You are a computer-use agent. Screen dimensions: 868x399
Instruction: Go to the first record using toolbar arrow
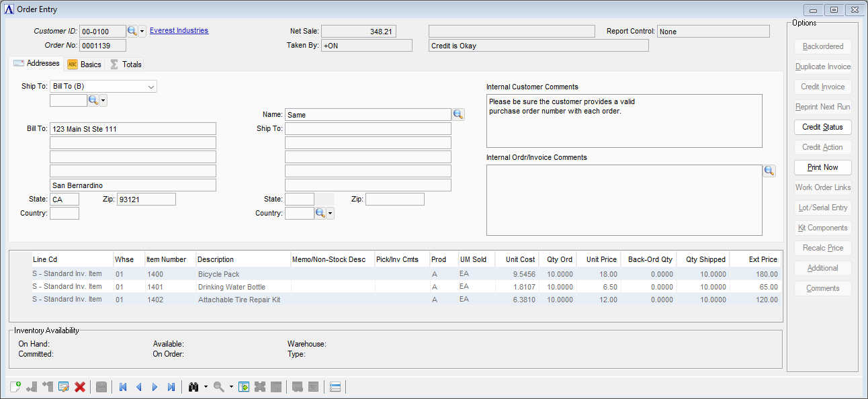pyautogui.click(x=123, y=387)
